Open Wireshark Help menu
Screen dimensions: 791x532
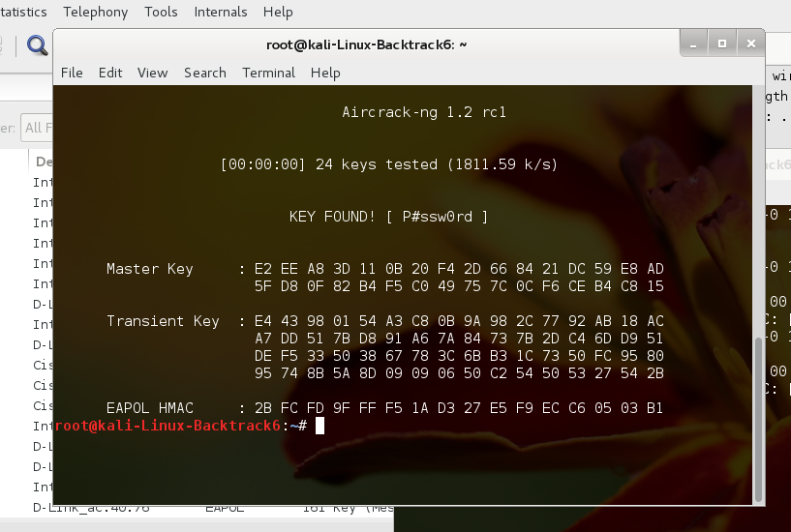point(278,12)
